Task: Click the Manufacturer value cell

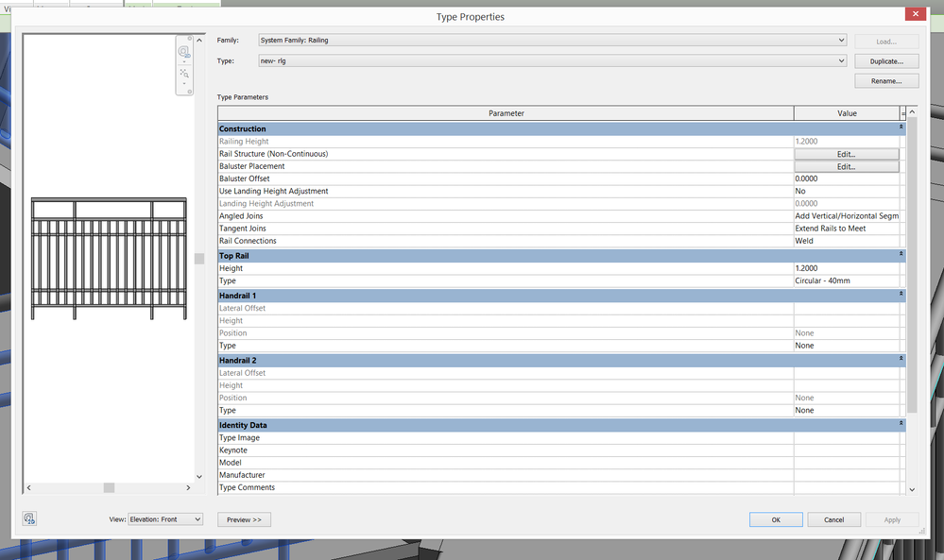Action: [847, 475]
